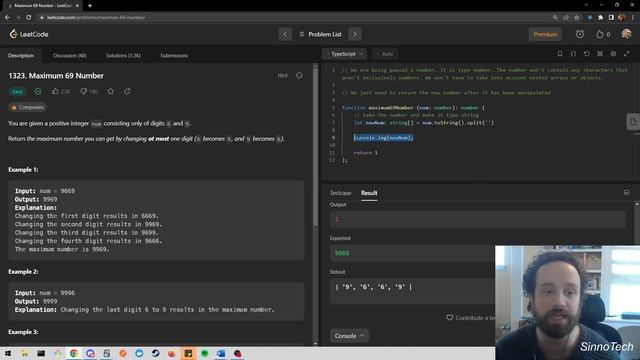Reset code with the revert icon

[x=587, y=54]
